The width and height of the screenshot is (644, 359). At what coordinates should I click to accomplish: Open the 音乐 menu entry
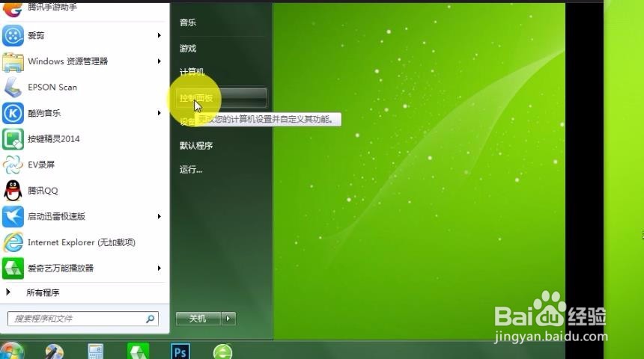[x=188, y=22]
